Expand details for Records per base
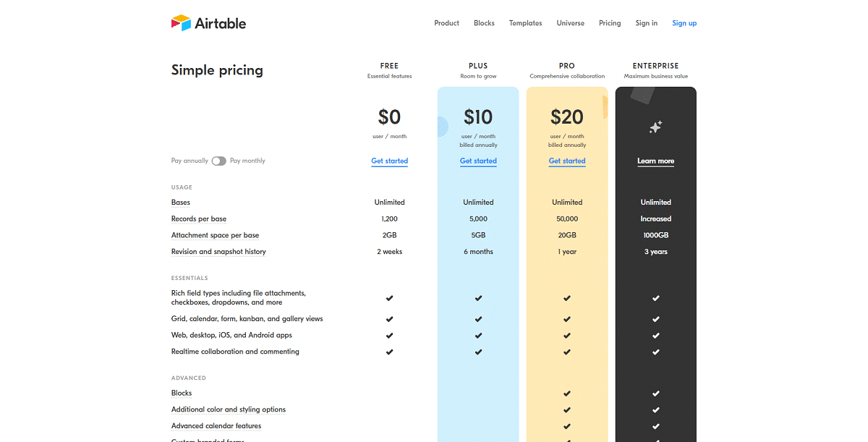This screenshot has width=868, height=442. (x=198, y=218)
